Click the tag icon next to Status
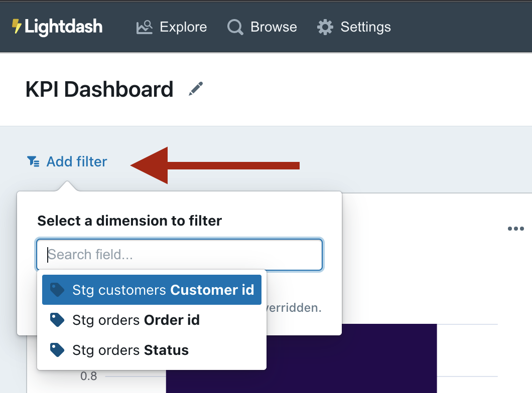 [x=58, y=350]
